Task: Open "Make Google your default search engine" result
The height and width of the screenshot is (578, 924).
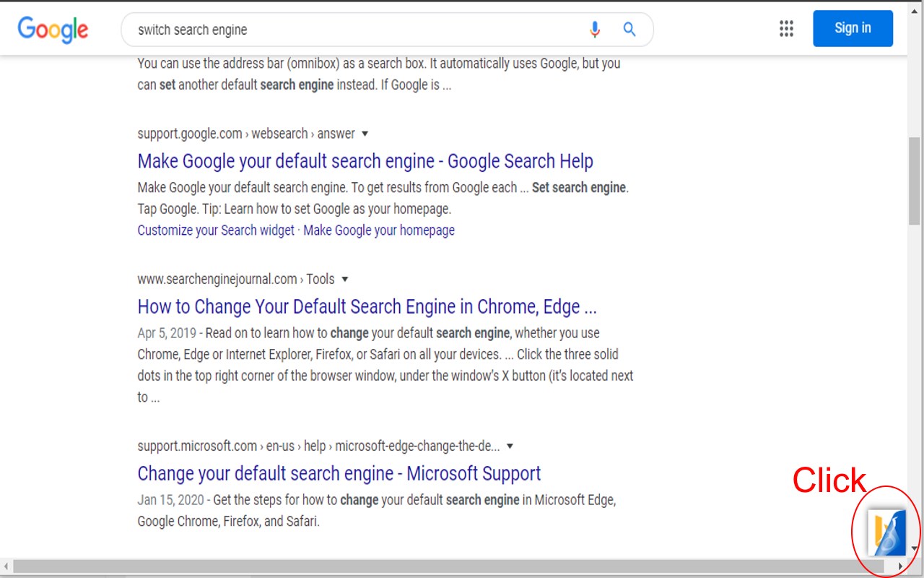Action: 365,161
